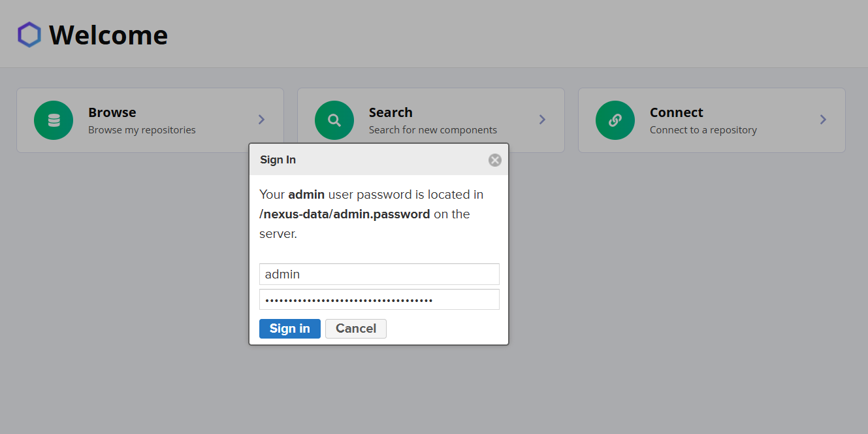The height and width of the screenshot is (434, 868).
Task: Select 'Browse my repositories' description text
Action: click(142, 130)
